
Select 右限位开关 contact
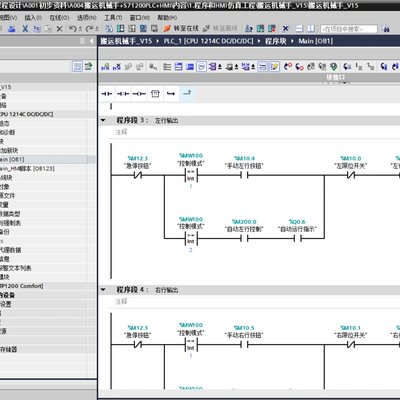coord(351,345)
